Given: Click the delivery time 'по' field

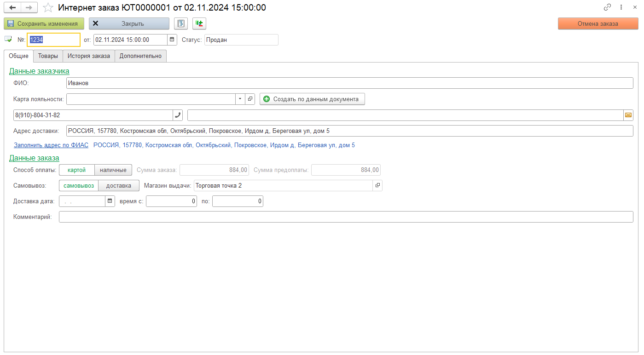Looking at the screenshot, I should pyautogui.click(x=238, y=201).
